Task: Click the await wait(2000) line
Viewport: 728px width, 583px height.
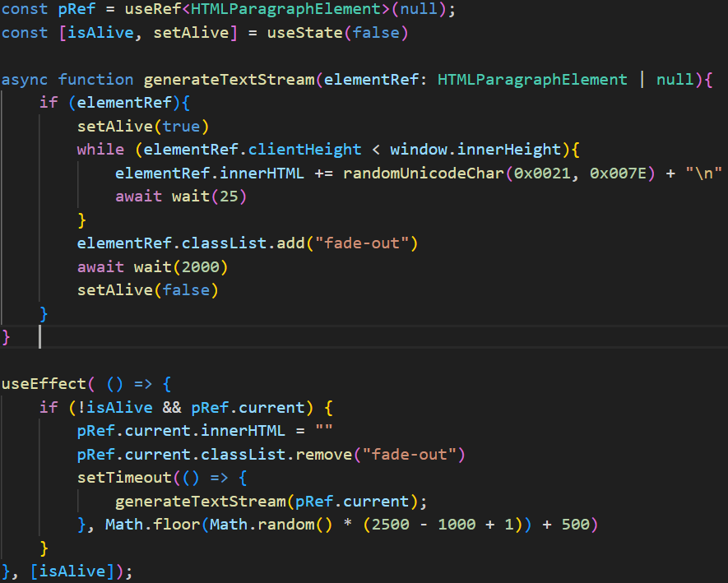Action: (152, 267)
